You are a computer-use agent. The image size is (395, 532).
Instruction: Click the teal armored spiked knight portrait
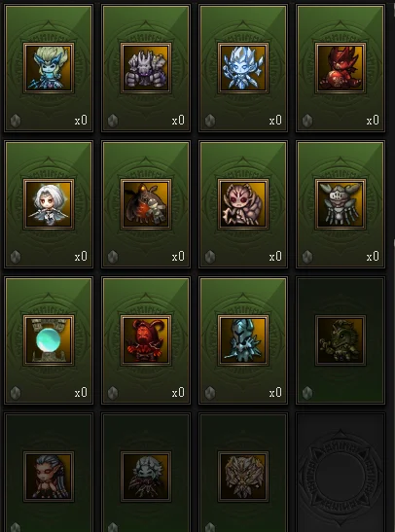tap(243, 340)
